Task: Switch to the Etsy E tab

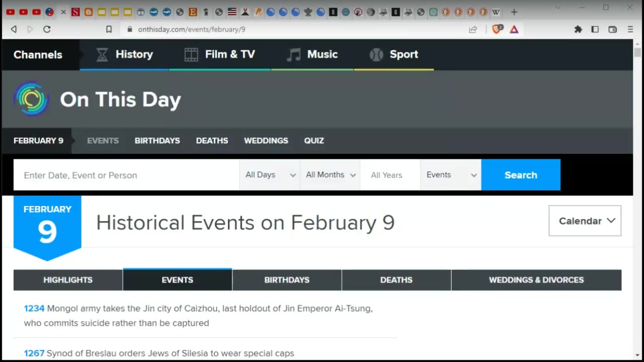Action: click(193, 12)
